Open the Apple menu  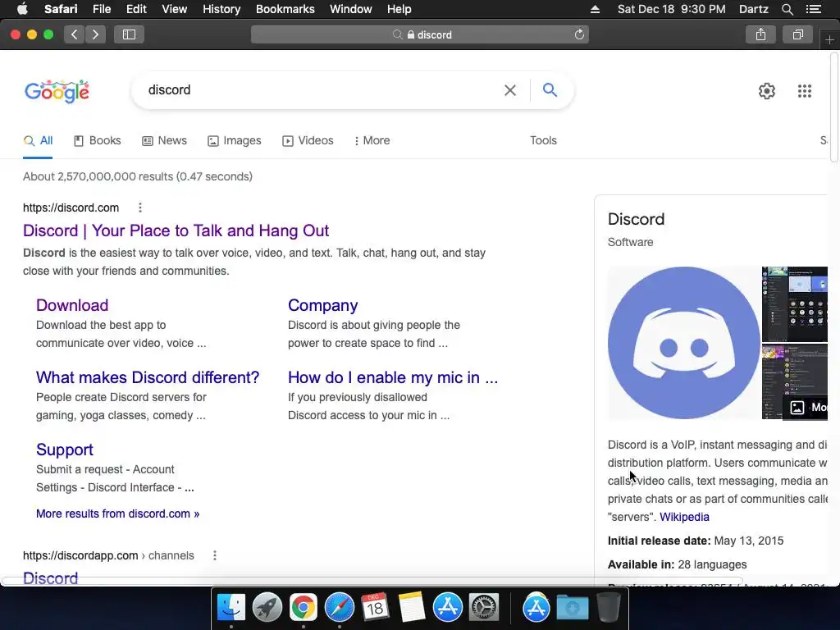click(x=22, y=9)
